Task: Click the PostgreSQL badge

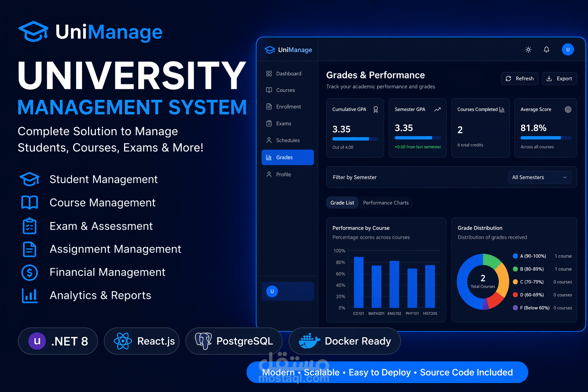Action: pos(234,341)
